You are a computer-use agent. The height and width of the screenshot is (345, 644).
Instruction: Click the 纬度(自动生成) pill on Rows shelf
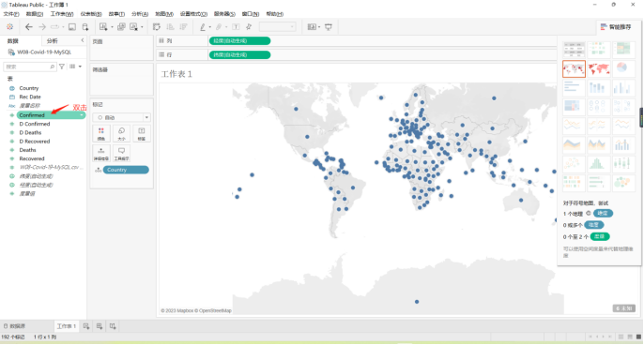click(240, 55)
